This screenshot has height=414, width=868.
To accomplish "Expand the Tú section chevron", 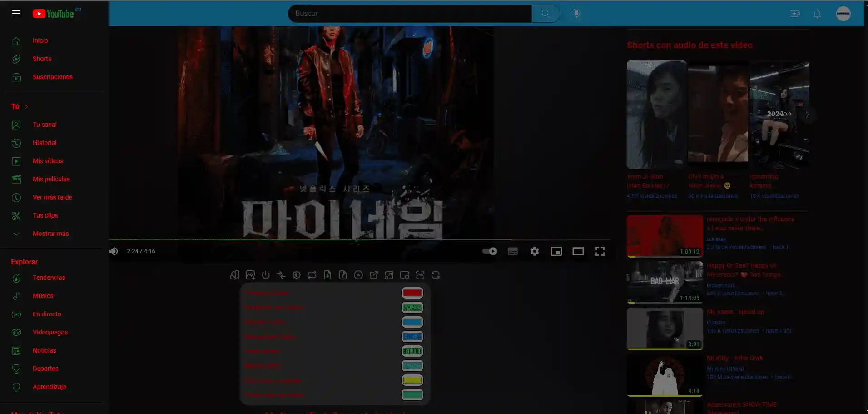I will coord(26,106).
